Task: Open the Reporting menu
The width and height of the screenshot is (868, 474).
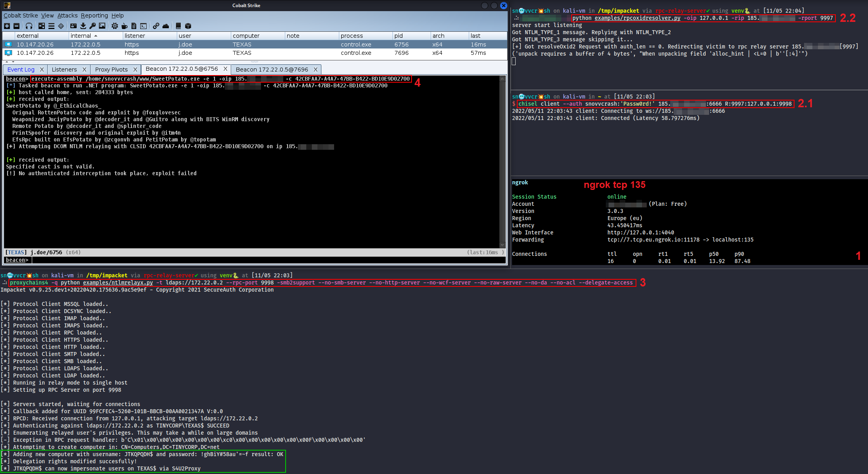Action: [94, 15]
